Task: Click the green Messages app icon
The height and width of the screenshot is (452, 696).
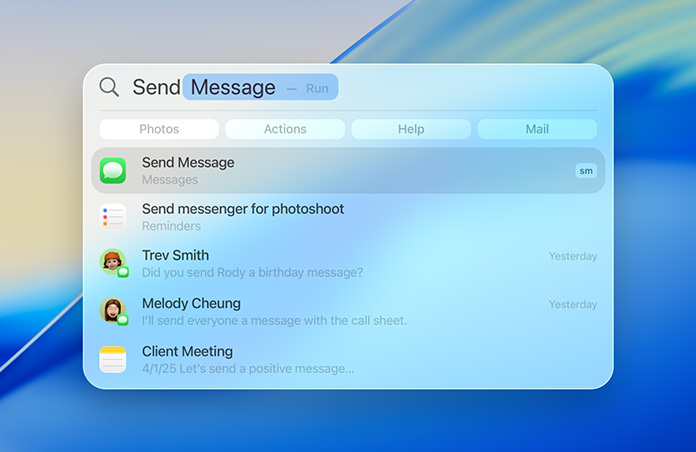Action: point(113,171)
